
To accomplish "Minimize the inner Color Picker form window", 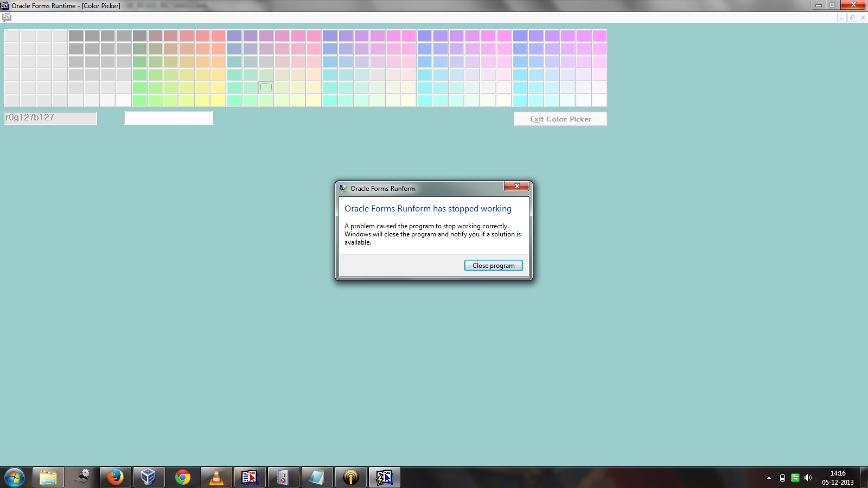I will coord(841,18).
